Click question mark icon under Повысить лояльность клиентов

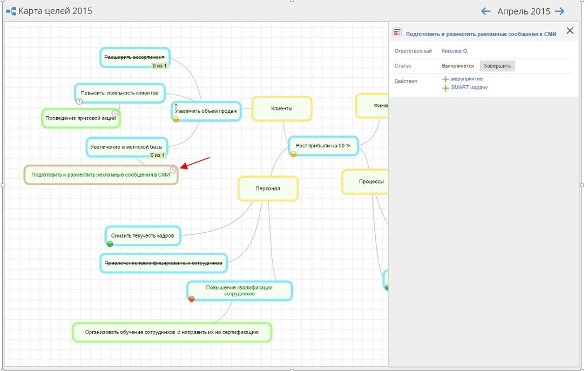pyautogui.click(x=79, y=101)
